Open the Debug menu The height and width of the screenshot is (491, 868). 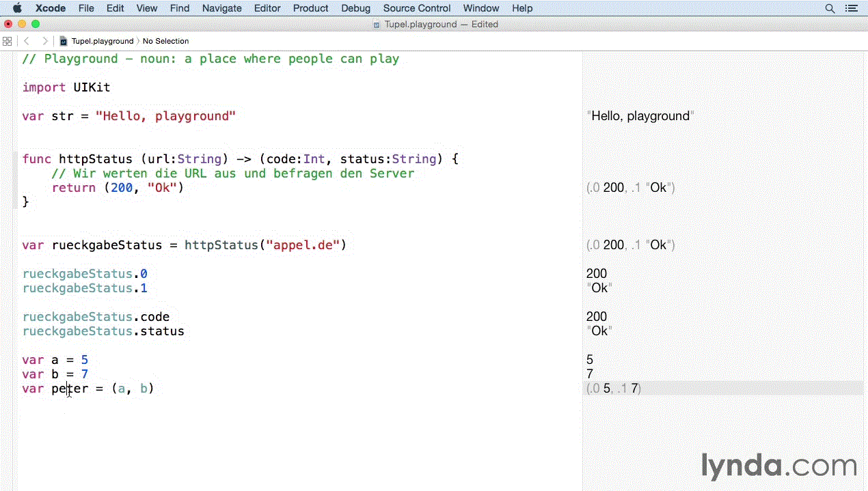[x=355, y=8]
